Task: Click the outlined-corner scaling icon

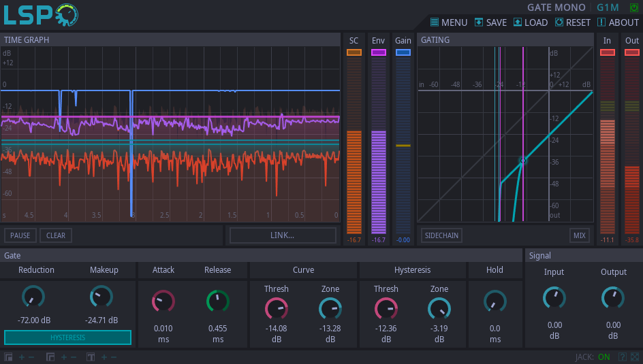Action: pyautogui.click(x=50, y=357)
